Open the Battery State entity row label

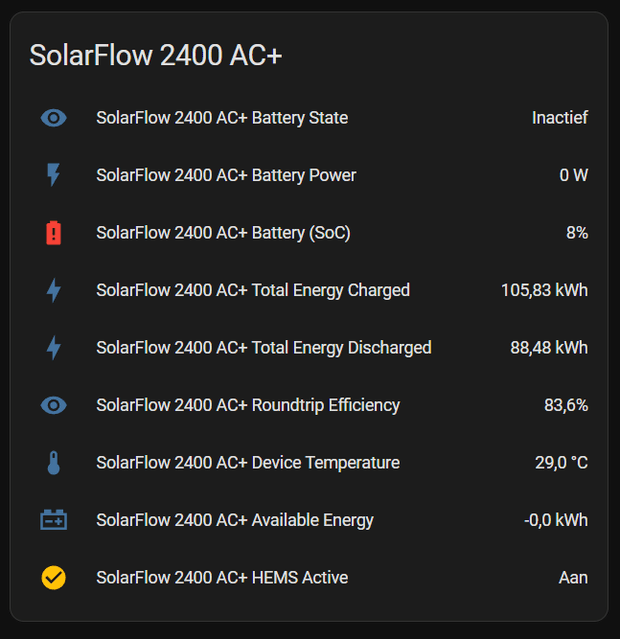tap(222, 118)
